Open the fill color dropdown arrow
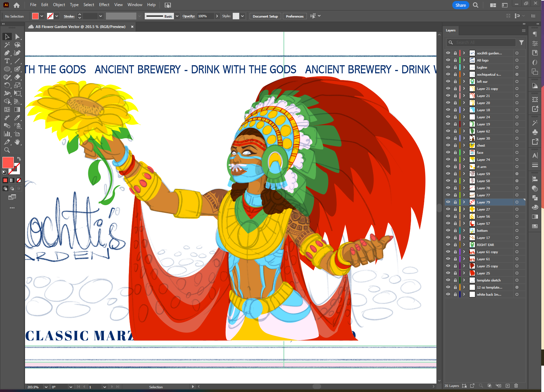The image size is (544, 392). point(42,16)
